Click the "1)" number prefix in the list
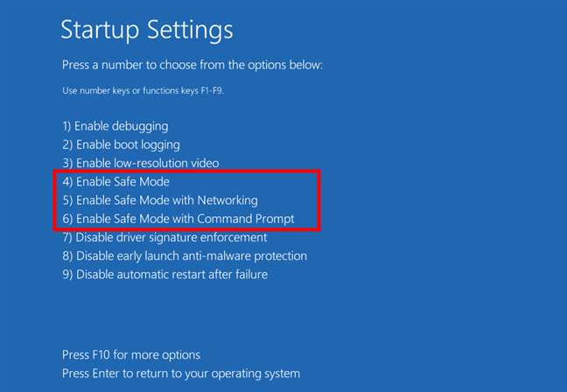567x392 pixels. tap(67, 126)
